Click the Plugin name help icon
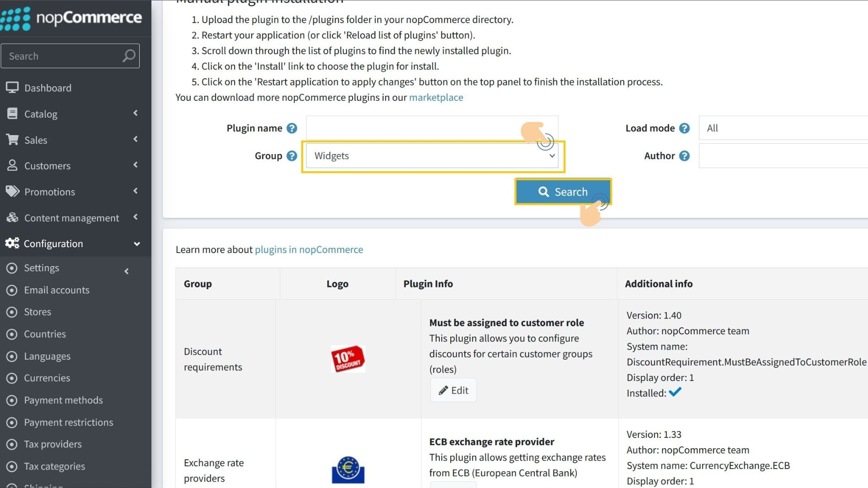The image size is (868, 488). pos(292,128)
